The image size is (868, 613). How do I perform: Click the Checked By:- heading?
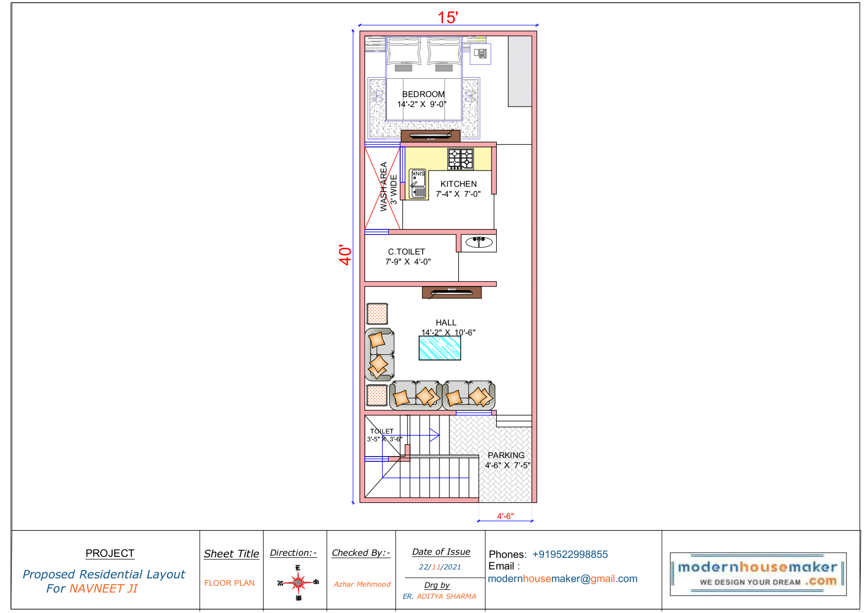[361, 553]
